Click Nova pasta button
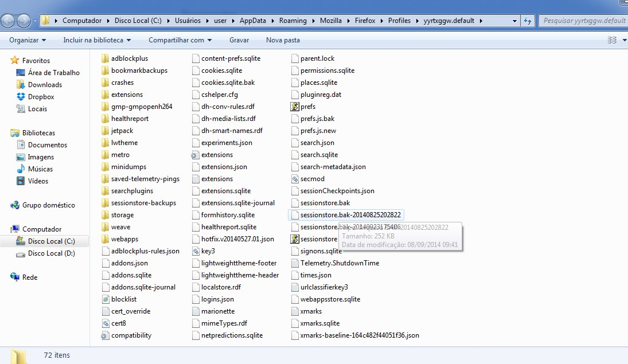Image resolution: width=628 pixels, height=364 pixels. click(x=283, y=40)
